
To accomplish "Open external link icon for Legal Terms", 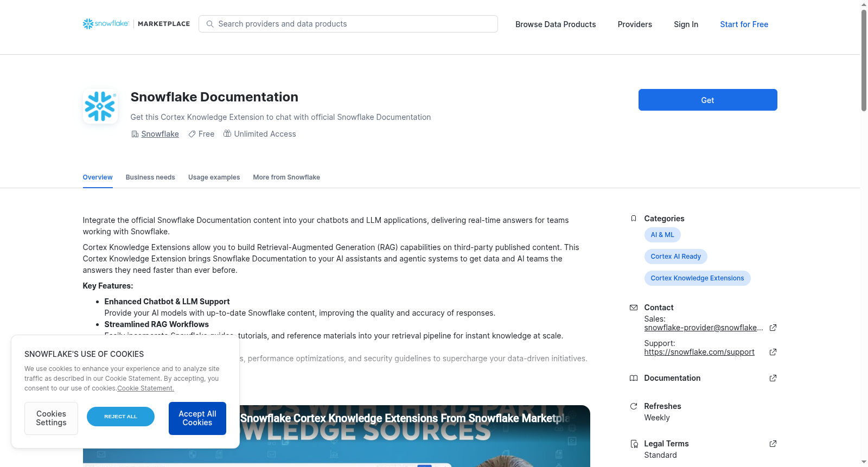I will pos(773,444).
